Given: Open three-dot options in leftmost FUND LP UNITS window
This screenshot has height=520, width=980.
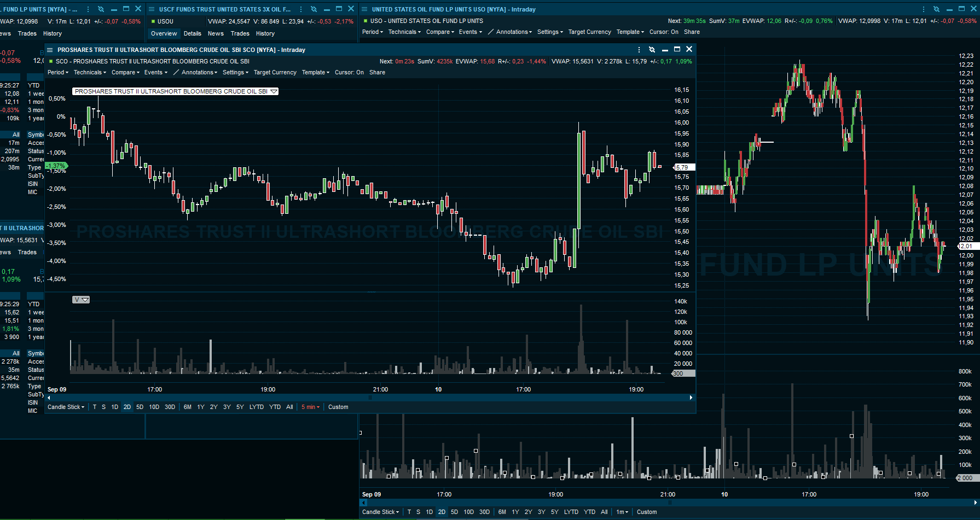Looking at the screenshot, I should click(x=88, y=9).
